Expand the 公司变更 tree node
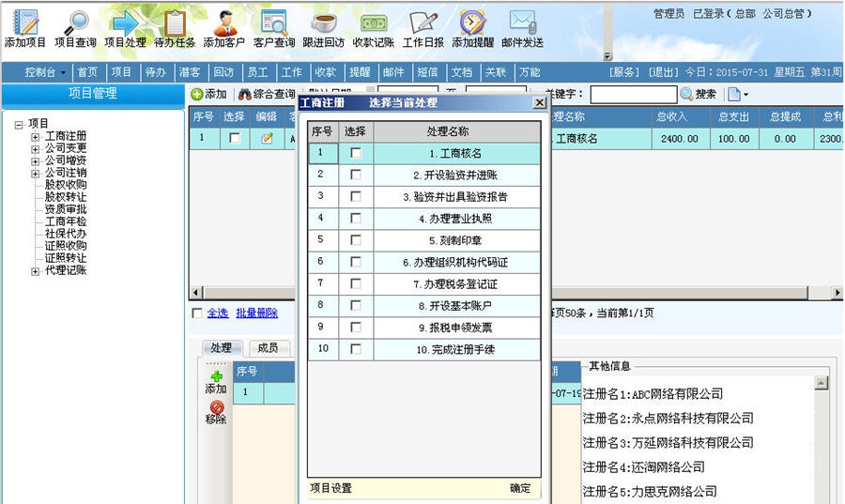Screen dimensions: 845x504 coord(35,149)
